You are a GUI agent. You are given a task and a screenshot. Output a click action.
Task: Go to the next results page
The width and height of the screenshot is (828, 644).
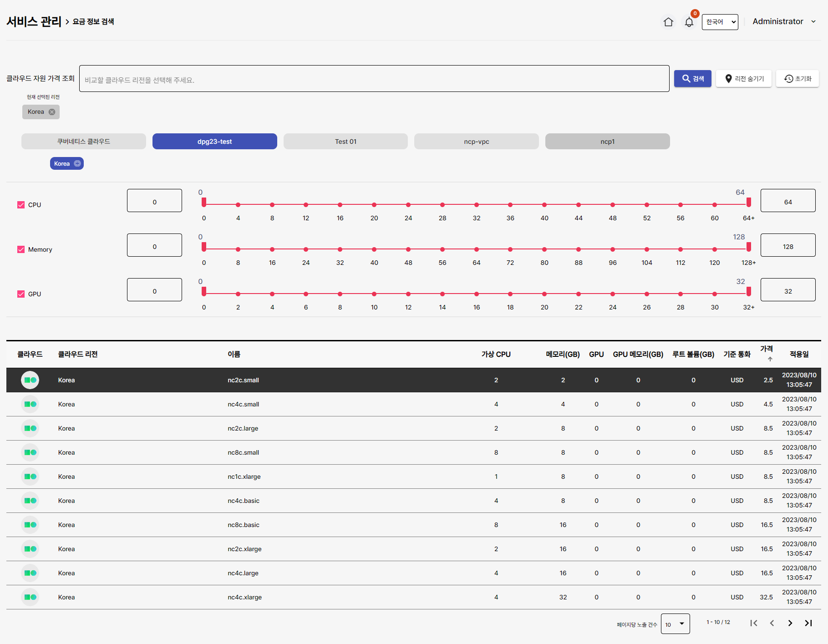[x=790, y=623]
